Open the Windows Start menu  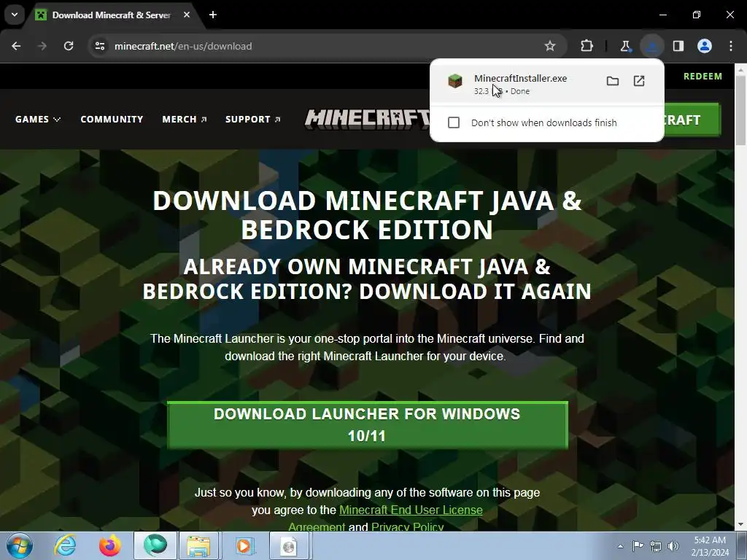[x=19, y=545]
